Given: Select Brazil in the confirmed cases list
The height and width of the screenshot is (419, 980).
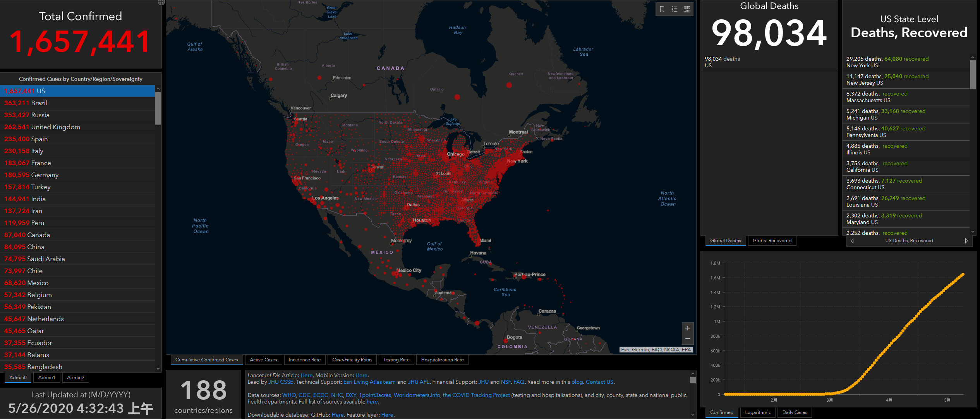Looking at the screenshot, I should tap(77, 103).
